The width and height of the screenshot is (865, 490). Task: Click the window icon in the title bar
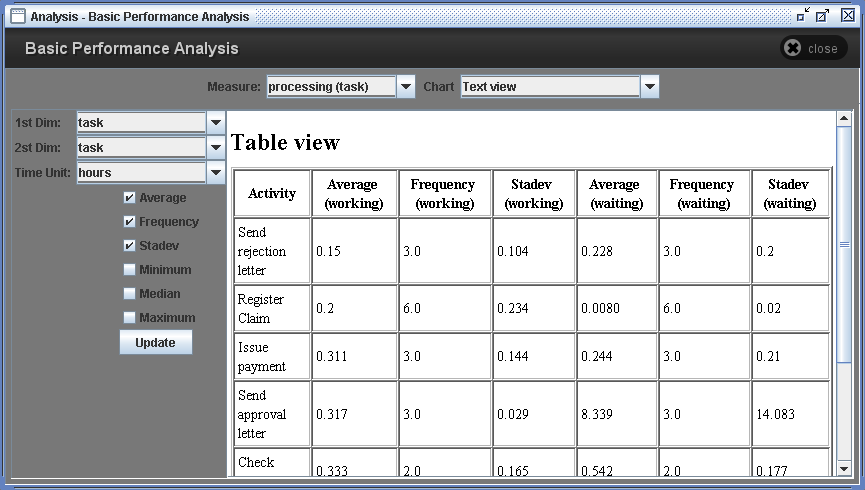coord(17,16)
